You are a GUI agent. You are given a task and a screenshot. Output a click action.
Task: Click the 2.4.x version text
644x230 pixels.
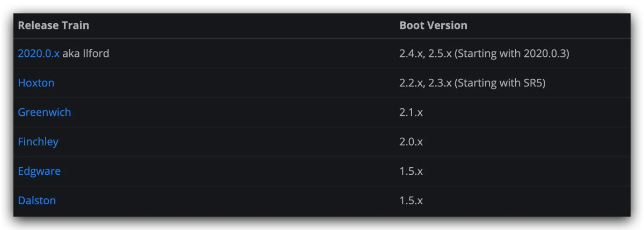click(x=411, y=54)
